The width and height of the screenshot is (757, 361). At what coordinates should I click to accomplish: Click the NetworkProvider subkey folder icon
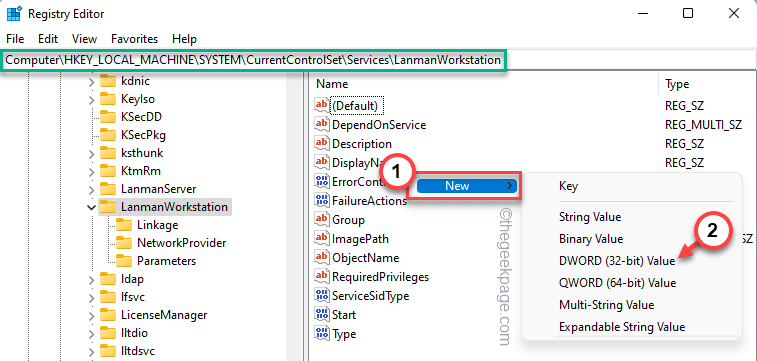coord(124,243)
